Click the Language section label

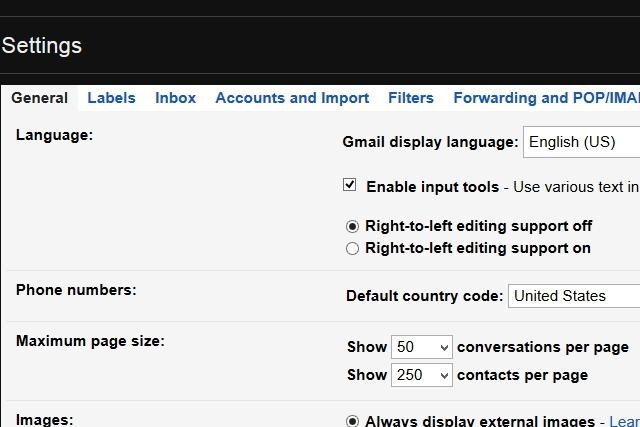(54, 135)
